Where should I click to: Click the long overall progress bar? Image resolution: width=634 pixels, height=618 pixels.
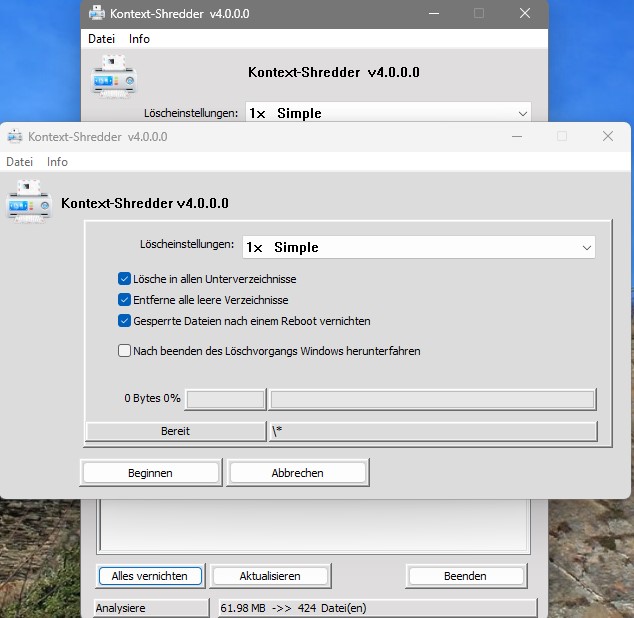432,400
